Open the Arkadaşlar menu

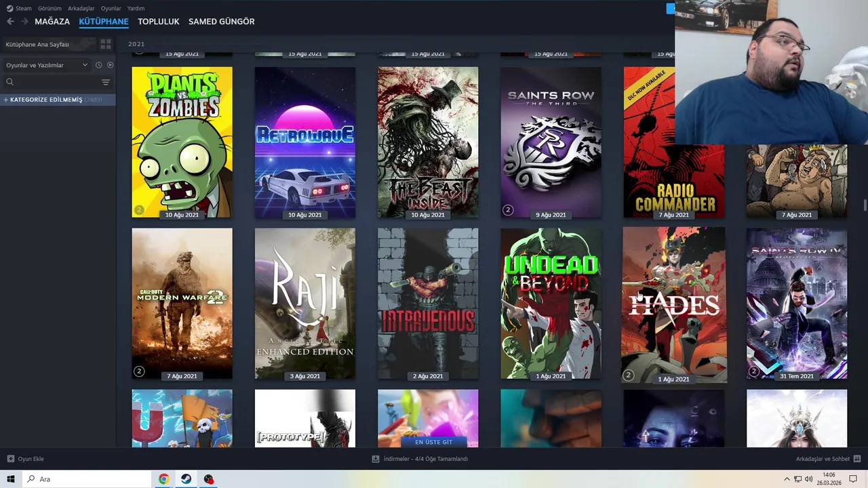pyautogui.click(x=81, y=8)
